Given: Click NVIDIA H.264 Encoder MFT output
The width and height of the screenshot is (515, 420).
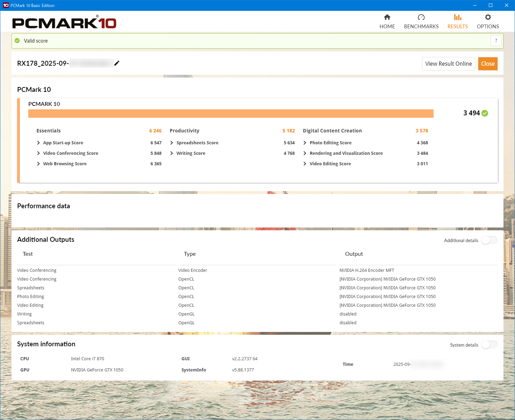Looking at the screenshot, I should [x=367, y=270].
